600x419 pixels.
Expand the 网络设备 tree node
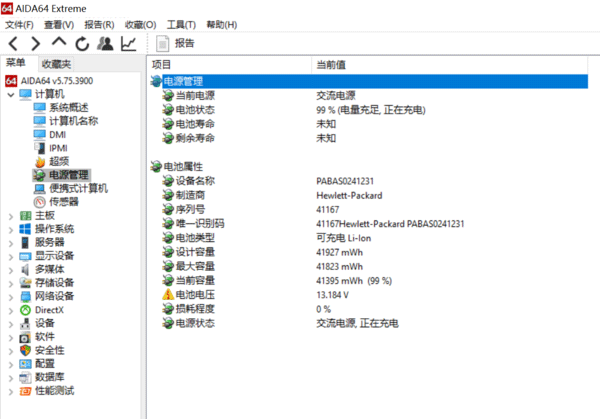(x=11, y=297)
